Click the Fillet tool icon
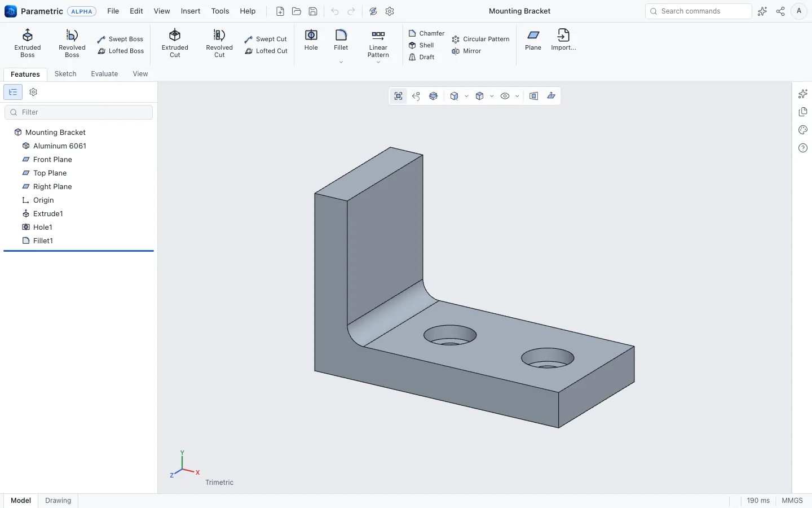 (341, 35)
